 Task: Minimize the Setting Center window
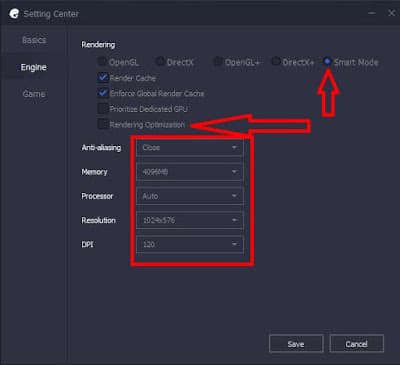coord(372,13)
